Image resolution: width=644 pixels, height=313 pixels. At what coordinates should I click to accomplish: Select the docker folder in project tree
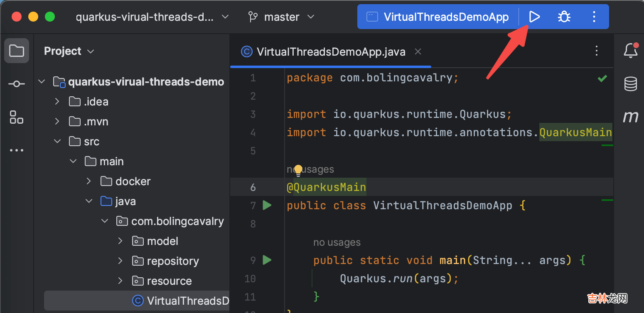133,181
